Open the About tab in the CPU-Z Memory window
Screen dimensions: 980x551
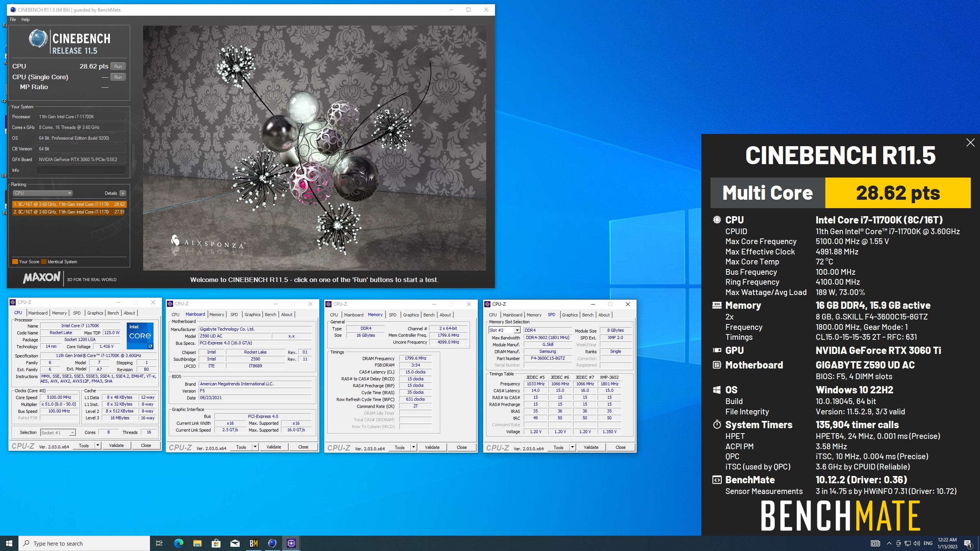point(445,315)
